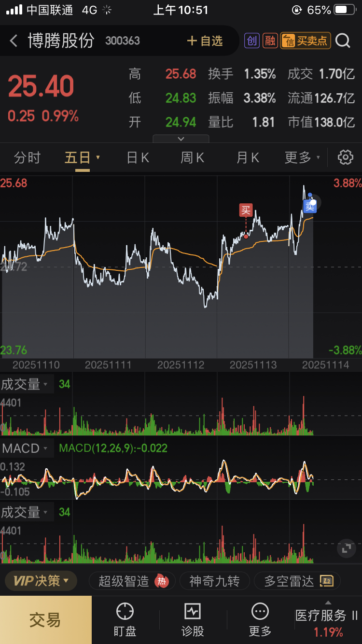Screen dimensions: 362x644
Task: Open the VIP决策 dropdown
Action: (x=41, y=581)
